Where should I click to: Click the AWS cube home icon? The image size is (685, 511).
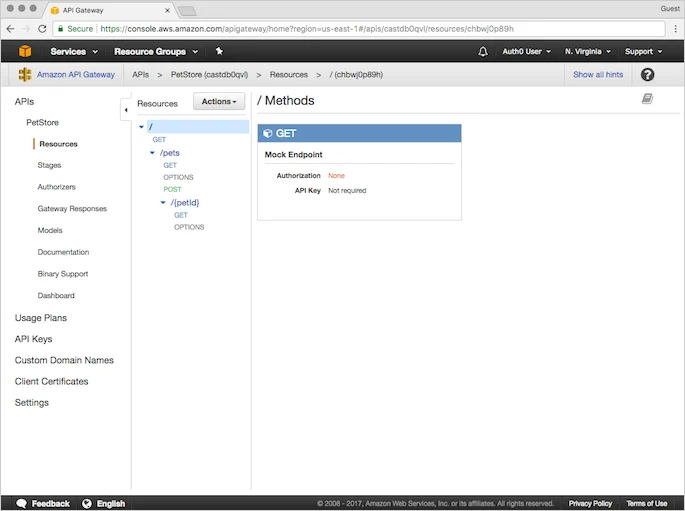[x=25, y=51]
